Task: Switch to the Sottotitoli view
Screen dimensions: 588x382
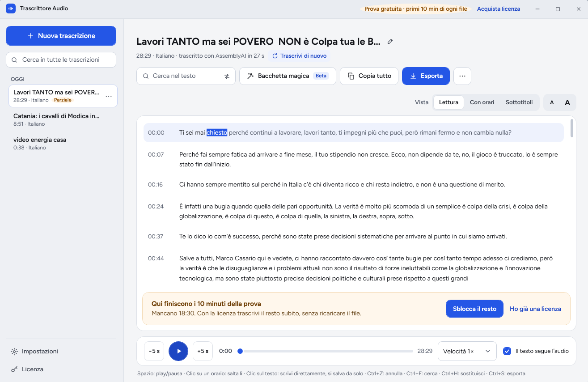Action: pos(519,102)
